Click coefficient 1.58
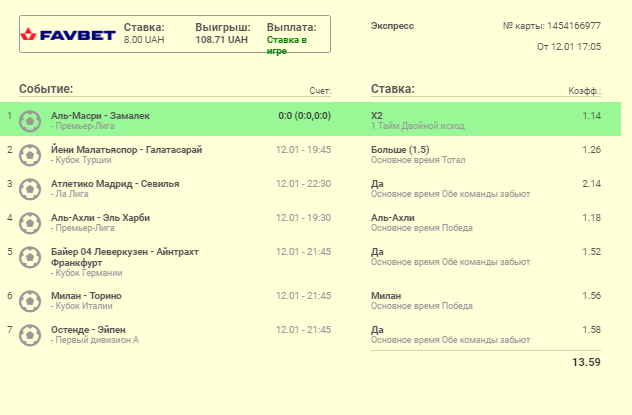 click(x=591, y=330)
